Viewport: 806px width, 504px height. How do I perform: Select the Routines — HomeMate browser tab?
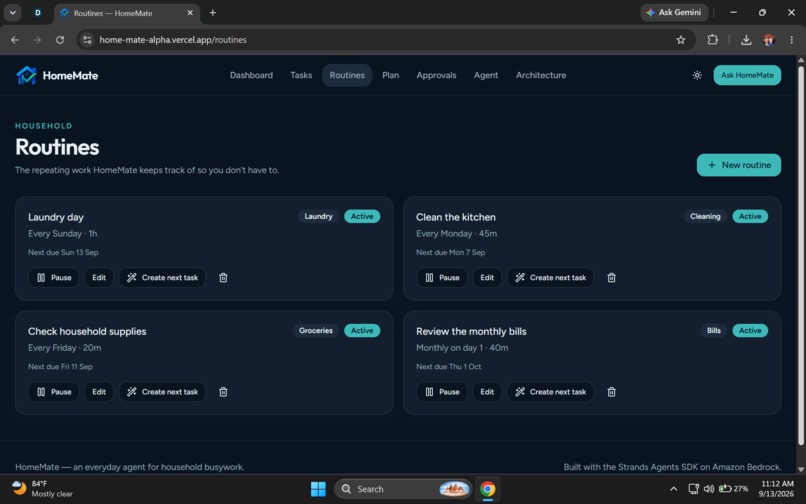[x=126, y=13]
